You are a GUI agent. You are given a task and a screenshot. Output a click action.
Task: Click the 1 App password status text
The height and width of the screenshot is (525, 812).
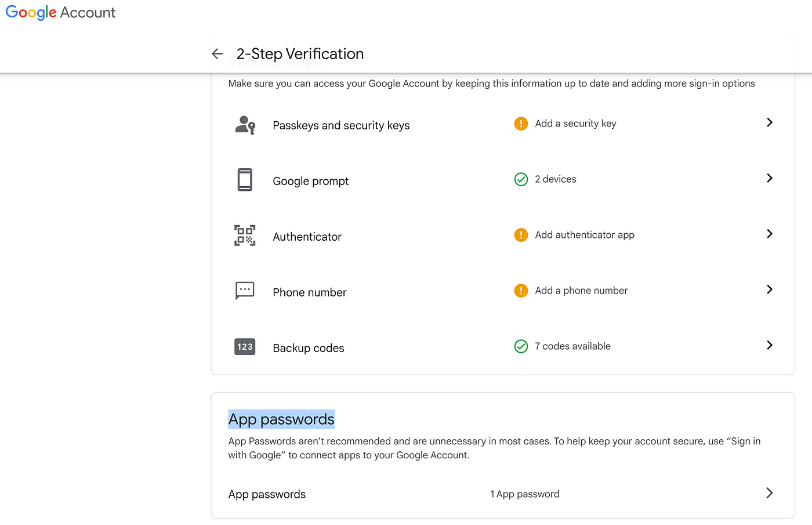(x=524, y=494)
